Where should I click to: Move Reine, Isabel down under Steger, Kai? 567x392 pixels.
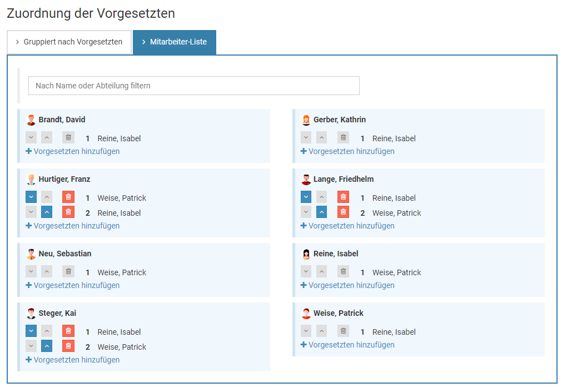(x=31, y=331)
